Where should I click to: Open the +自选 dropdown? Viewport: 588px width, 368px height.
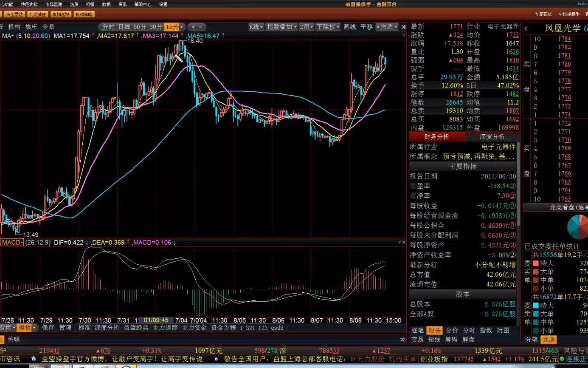click(x=387, y=27)
